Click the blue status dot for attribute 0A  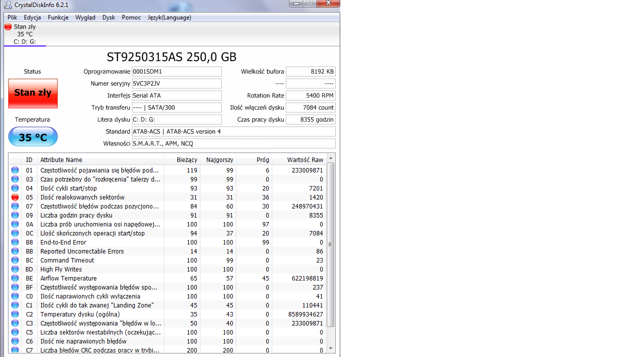point(15,224)
